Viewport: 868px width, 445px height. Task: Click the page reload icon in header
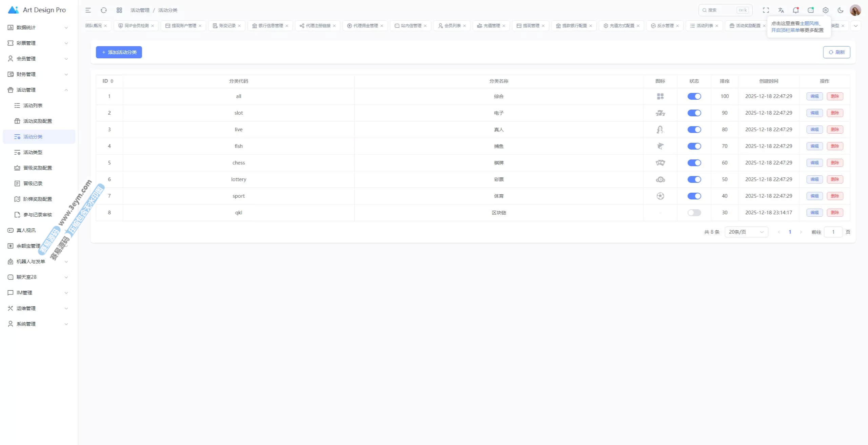(104, 10)
